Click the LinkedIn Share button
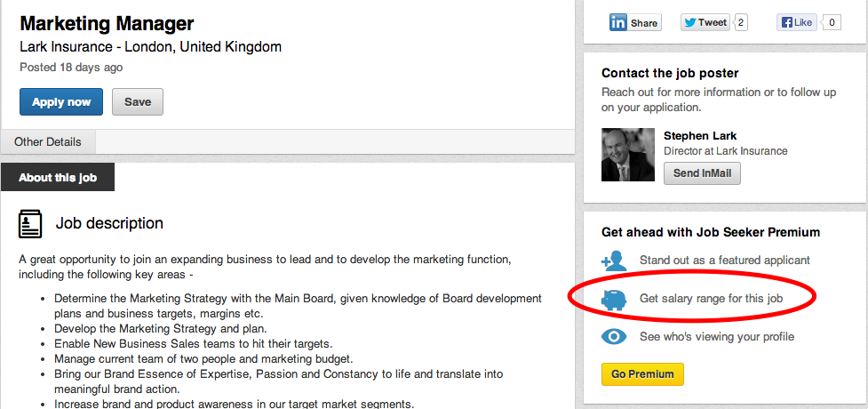Image resolution: width=868 pixels, height=409 pixels. 634,23
